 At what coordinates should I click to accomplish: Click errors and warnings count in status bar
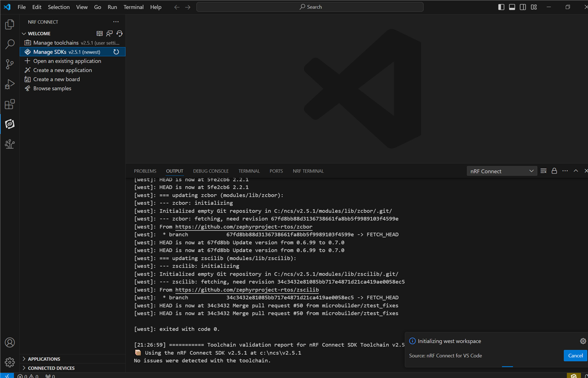click(x=28, y=376)
